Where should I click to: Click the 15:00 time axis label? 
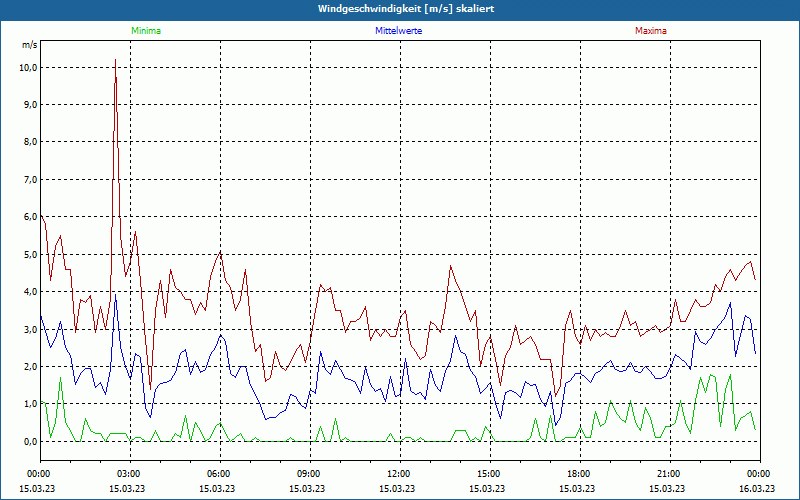point(490,474)
